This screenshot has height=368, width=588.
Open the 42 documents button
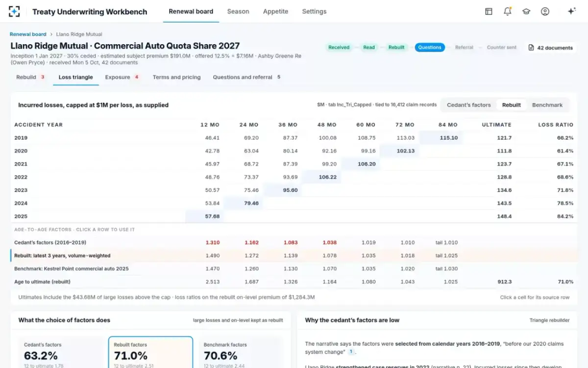click(x=550, y=48)
